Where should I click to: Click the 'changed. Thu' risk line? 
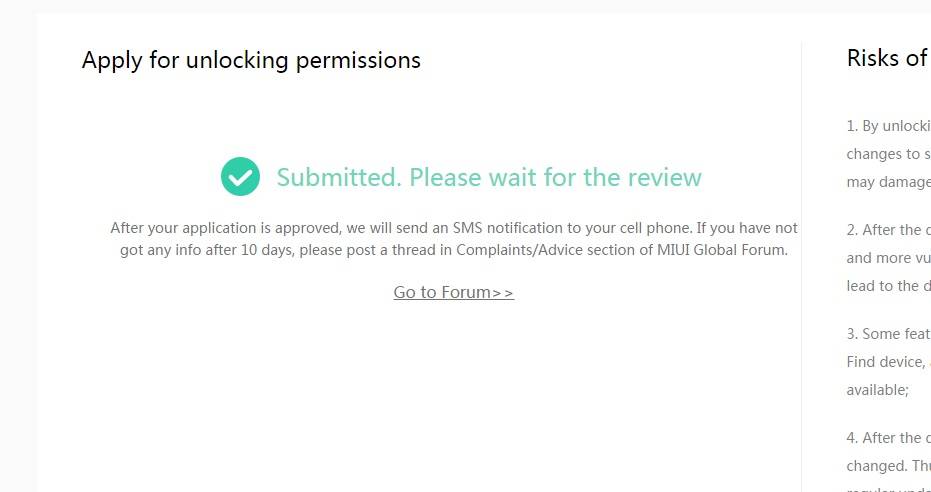click(888, 466)
